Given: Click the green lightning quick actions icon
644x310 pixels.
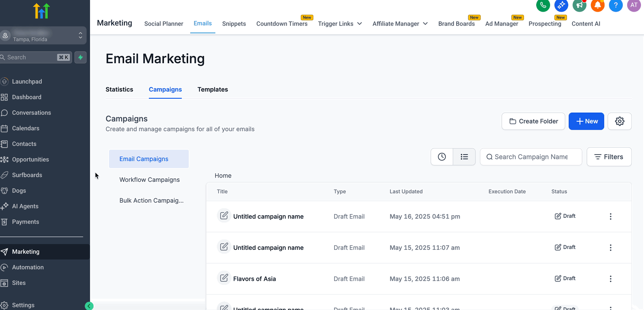Looking at the screenshot, I should coord(80,57).
